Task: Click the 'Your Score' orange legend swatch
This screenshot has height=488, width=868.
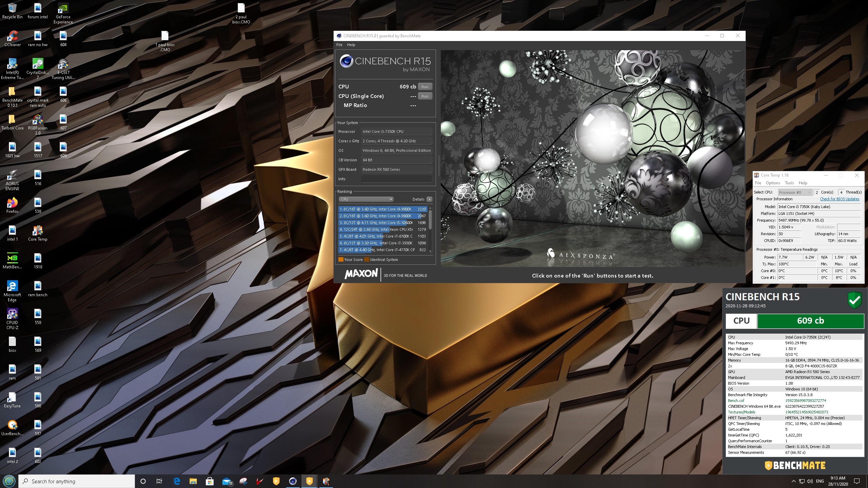Action: pos(341,260)
